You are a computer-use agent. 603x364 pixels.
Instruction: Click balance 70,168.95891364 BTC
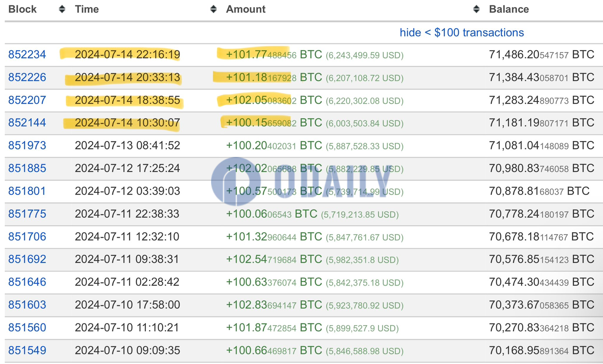click(x=542, y=350)
